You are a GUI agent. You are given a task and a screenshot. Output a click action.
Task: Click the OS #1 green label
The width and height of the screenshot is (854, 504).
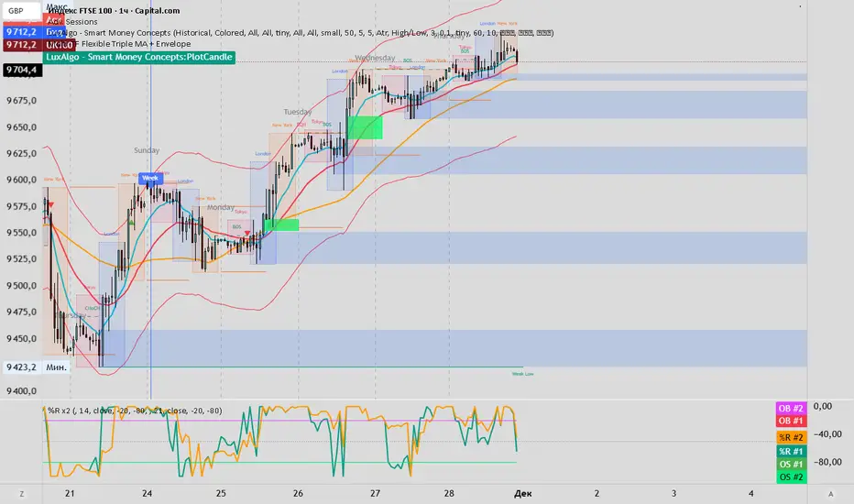[x=791, y=465]
